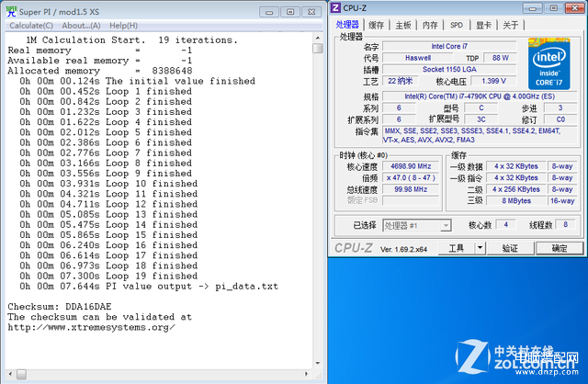Click the Checksum: DDA16DAE line
Image resolution: width=588 pixels, height=384 pixels.
[x=59, y=307]
